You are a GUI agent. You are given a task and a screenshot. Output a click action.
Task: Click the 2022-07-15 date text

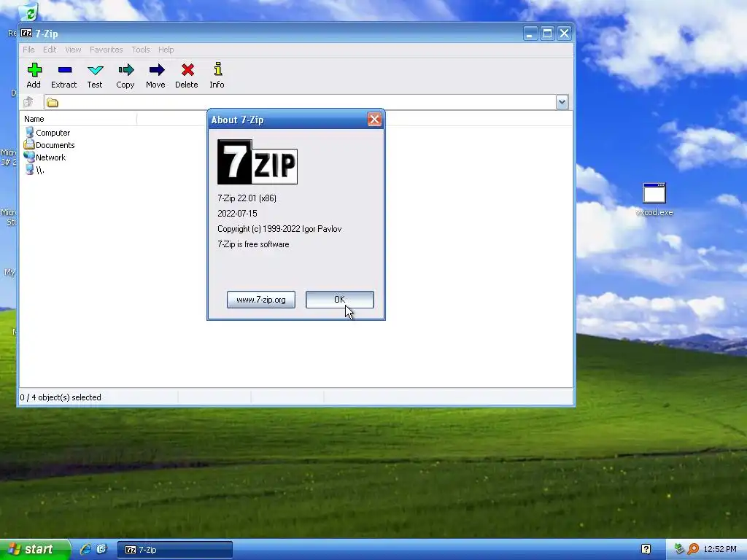pyautogui.click(x=237, y=214)
